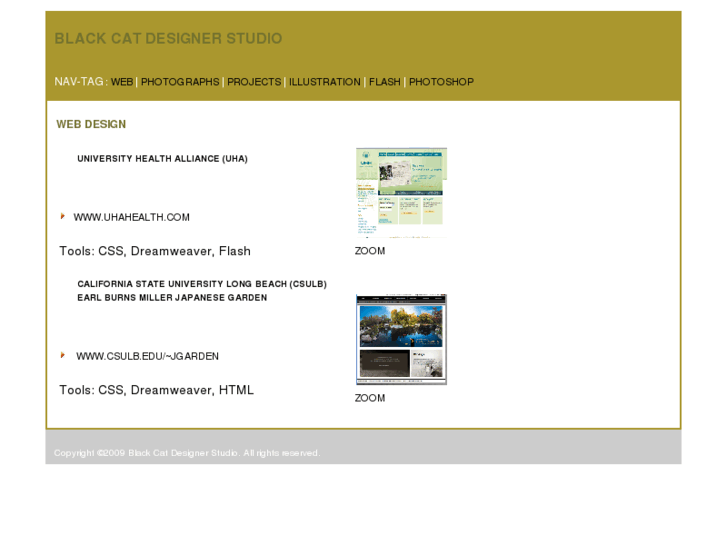Open the ILLUSTRATION navigation link
Screen dimensions: 727x545
(x=325, y=82)
